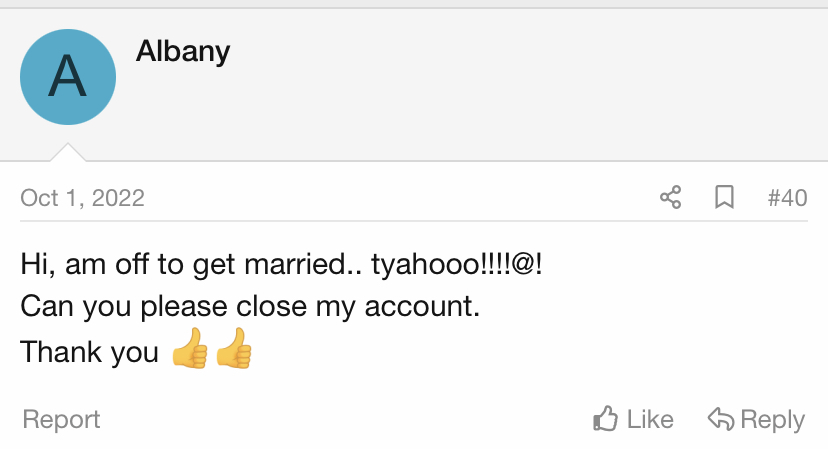This screenshot has height=449, width=828.
Task: Click the Oct 1, 2022 timestamp
Action: (82, 198)
